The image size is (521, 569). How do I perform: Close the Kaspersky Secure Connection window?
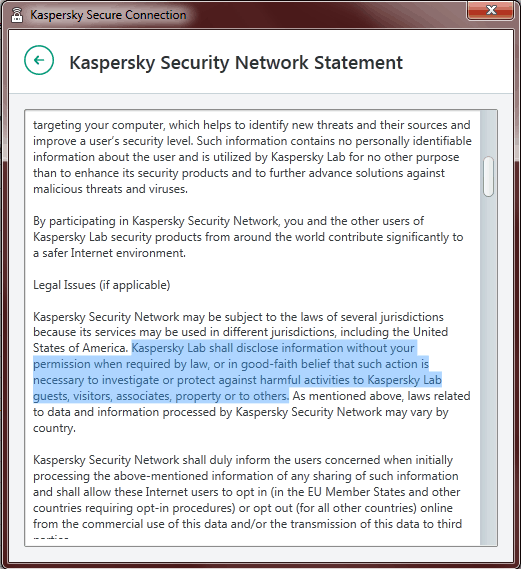pos(490,11)
